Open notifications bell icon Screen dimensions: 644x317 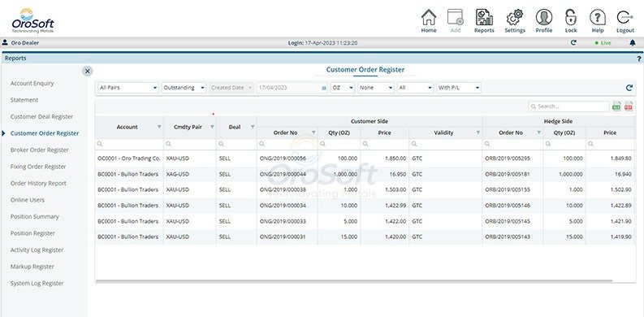(633, 43)
